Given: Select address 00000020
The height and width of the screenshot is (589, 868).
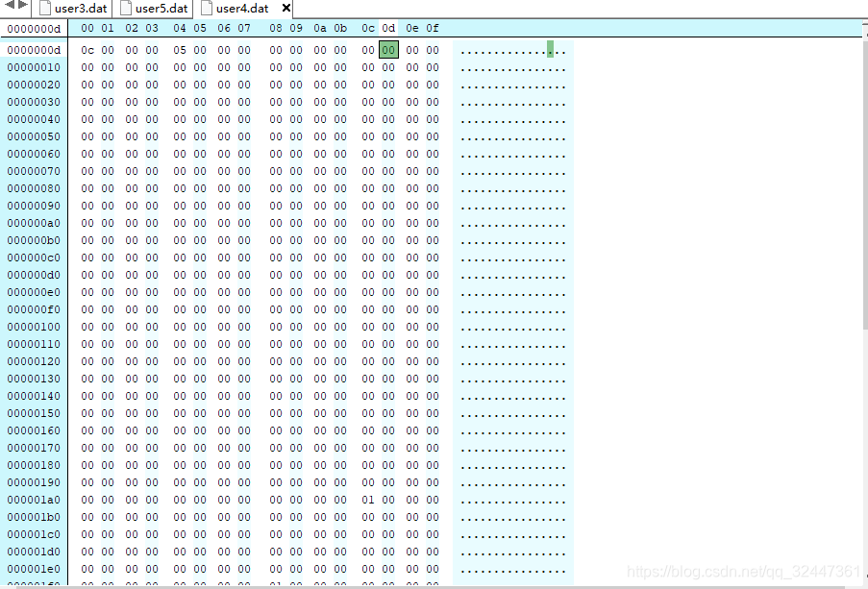Looking at the screenshot, I should 34,85.
